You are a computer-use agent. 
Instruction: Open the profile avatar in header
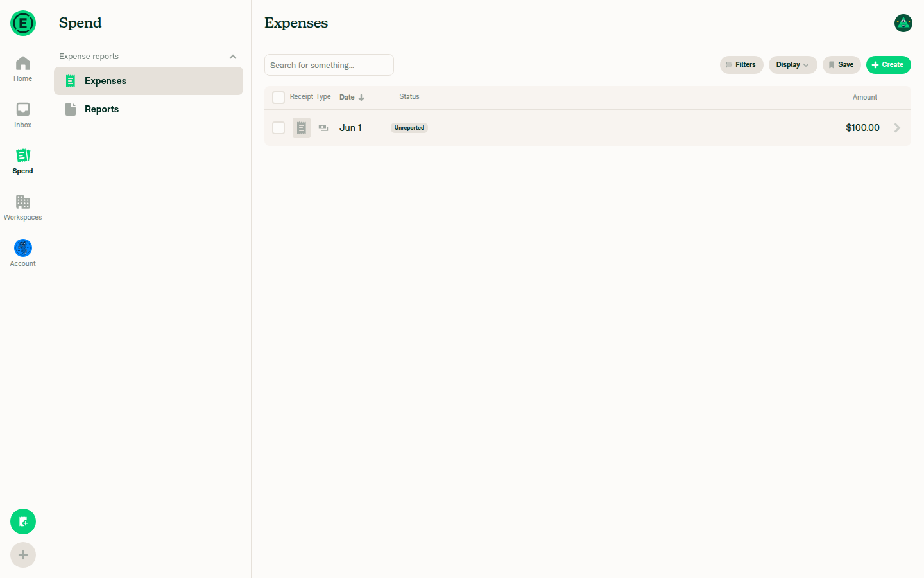(x=903, y=23)
